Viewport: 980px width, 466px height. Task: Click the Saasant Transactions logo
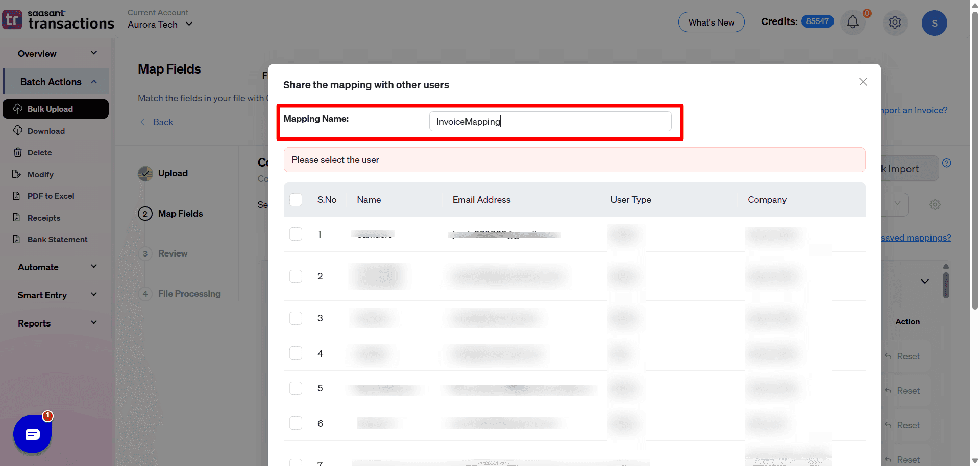pos(58,20)
